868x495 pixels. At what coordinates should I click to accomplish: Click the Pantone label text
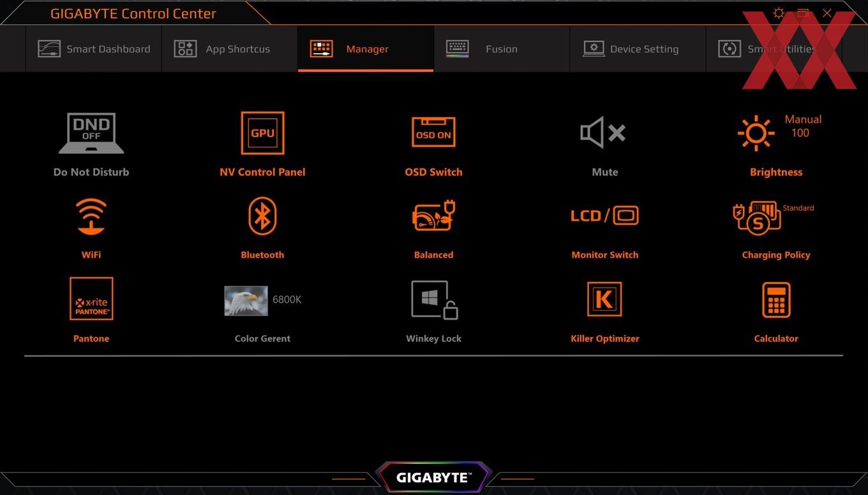tap(91, 339)
